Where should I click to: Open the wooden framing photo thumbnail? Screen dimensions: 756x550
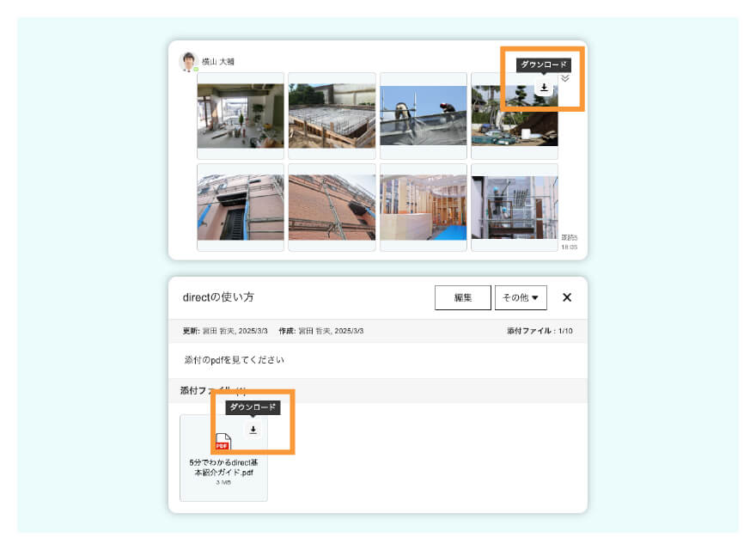pos(423,206)
